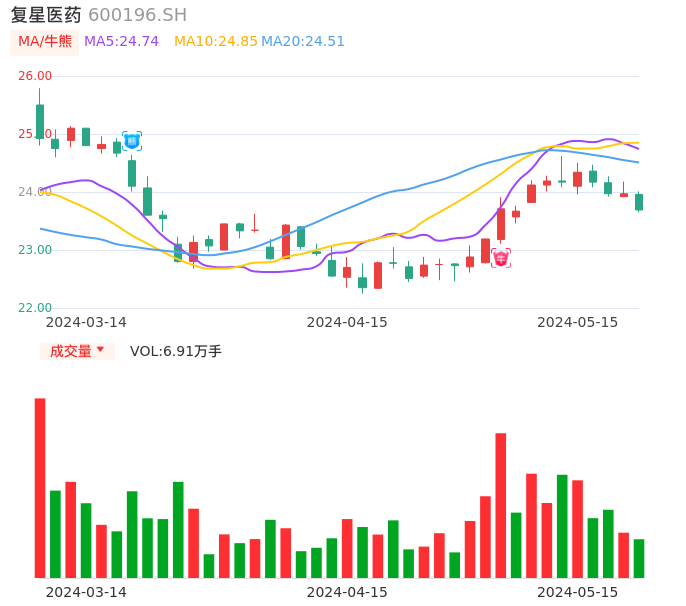Click the last green volume bar on the right
Image resolution: width=686 pixels, height=606 pixels.
(x=639, y=558)
